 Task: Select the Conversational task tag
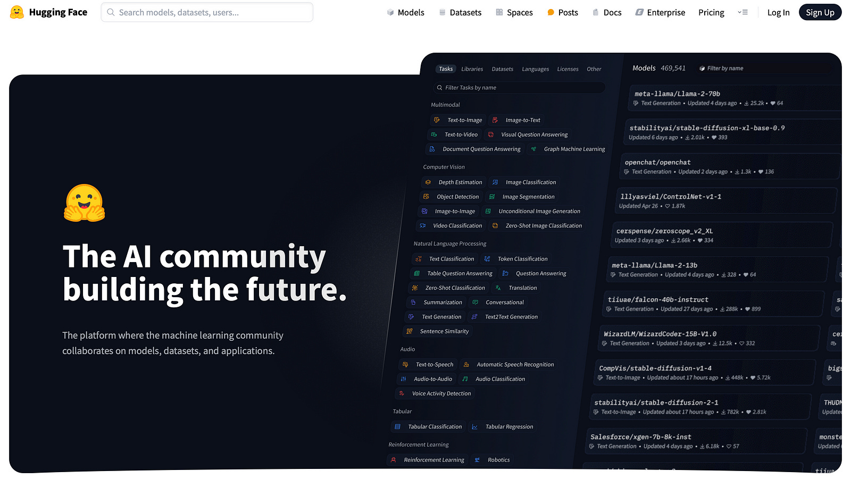tap(498, 303)
